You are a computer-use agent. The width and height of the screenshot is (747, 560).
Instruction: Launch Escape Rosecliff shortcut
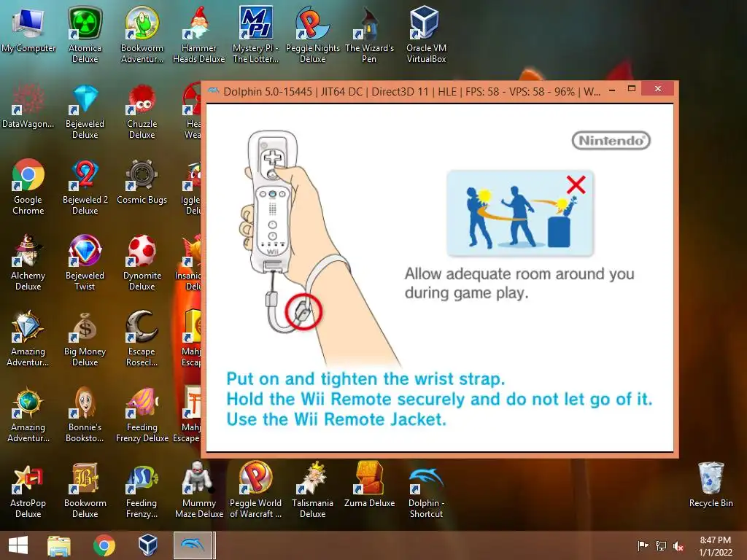(x=142, y=338)
